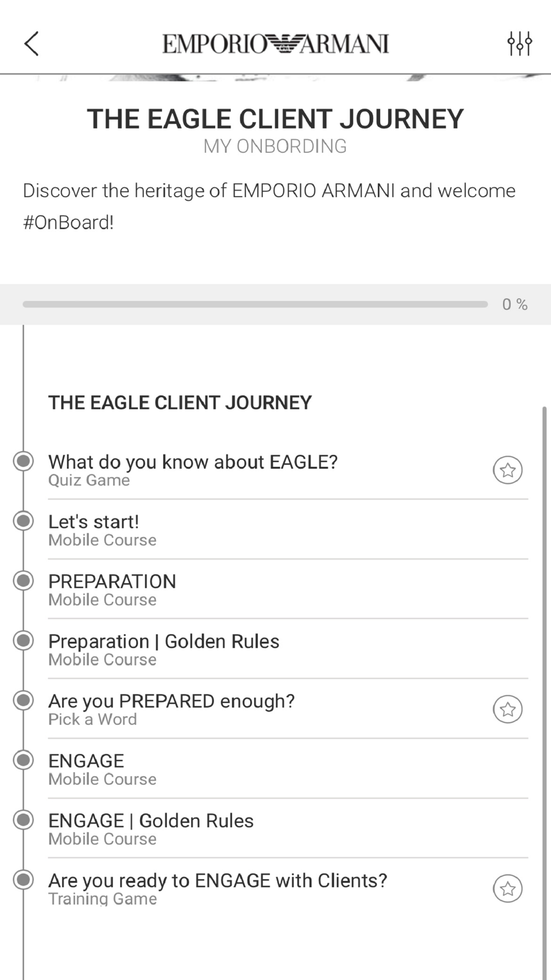Open the filter settings sliders icon
551x980 pixels.
click(519, 44)
